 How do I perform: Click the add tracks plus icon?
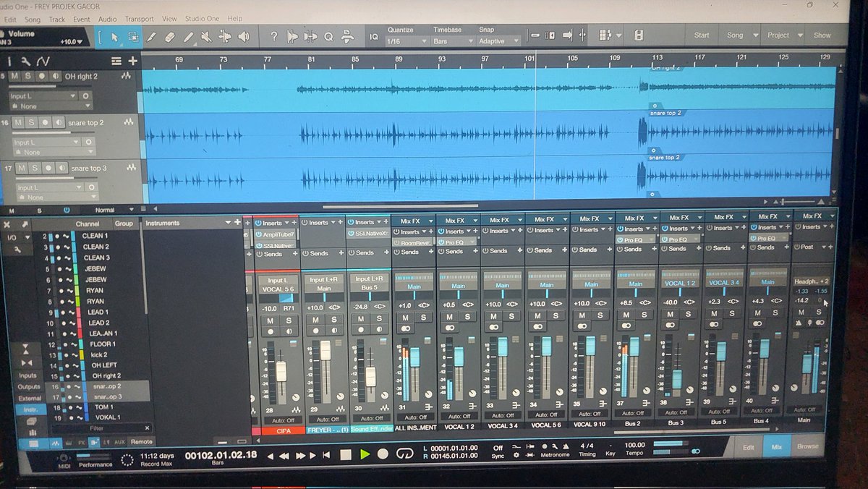point(132,61)
